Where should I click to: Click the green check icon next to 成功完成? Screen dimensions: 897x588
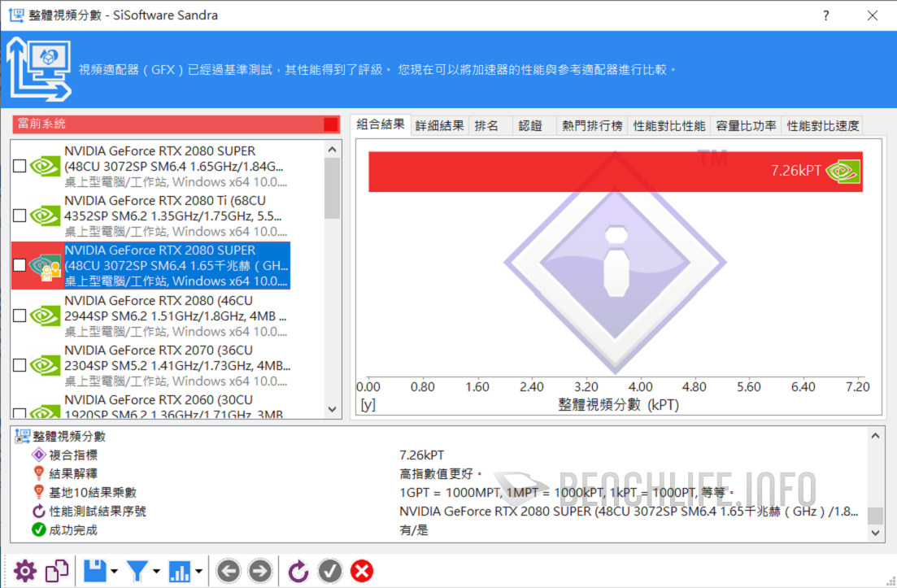[38, 529]
